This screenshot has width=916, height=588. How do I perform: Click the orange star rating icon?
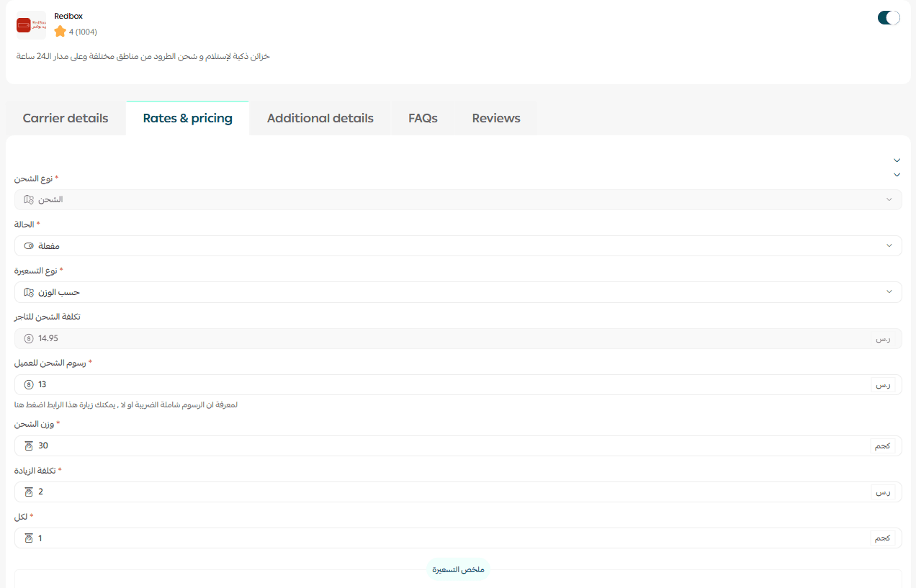tap(60, 32)
